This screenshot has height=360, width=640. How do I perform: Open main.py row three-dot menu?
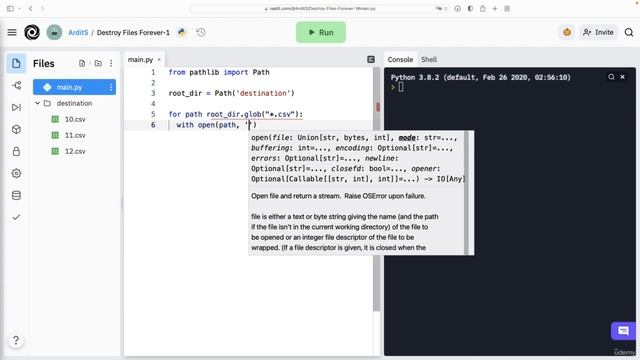(111, 87)
